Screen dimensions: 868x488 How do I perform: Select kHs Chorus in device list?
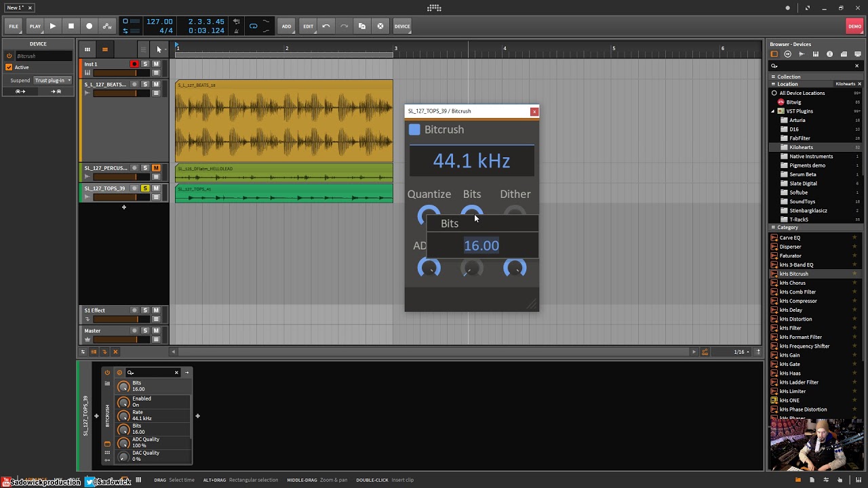[793, 283]
